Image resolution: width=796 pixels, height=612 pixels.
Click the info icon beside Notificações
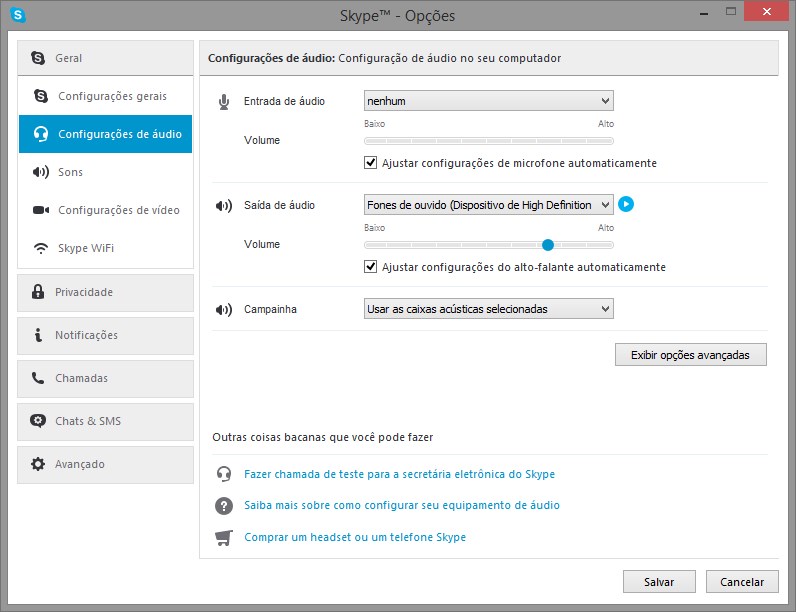point(38,335)
